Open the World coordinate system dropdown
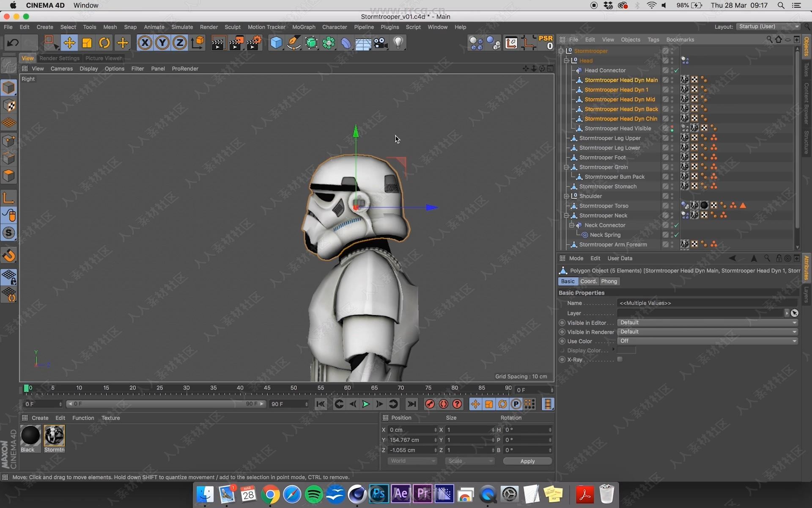Viewport: 812px width, 508px height. (412, 461)
